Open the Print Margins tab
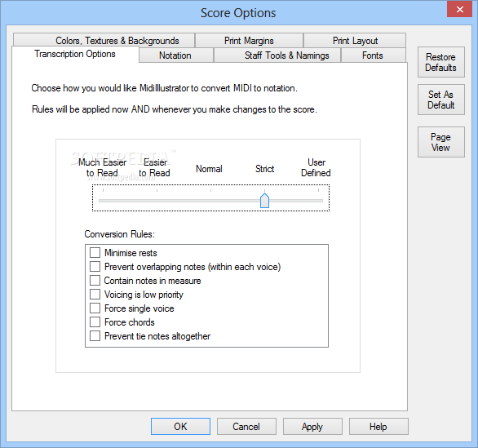Viewport: 478px width, 448px height. click(x=249, y=41)
